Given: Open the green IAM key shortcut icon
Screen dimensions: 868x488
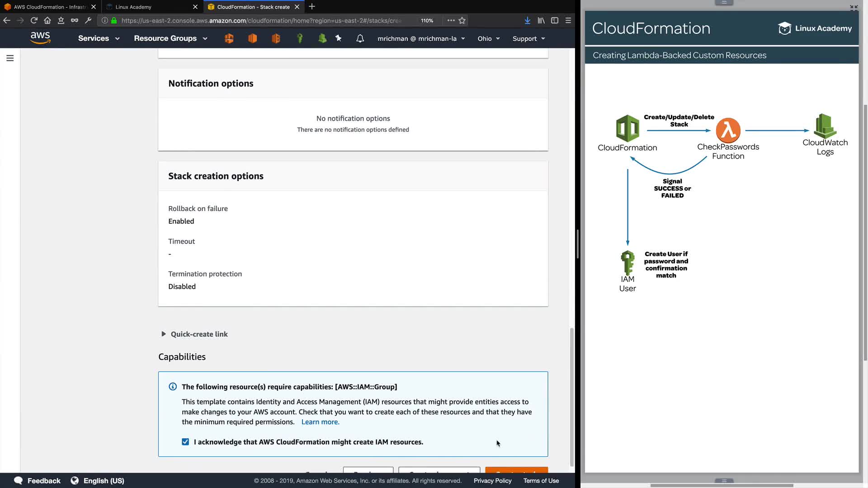Looking at the screenshot, I should [x=299, y=38].
